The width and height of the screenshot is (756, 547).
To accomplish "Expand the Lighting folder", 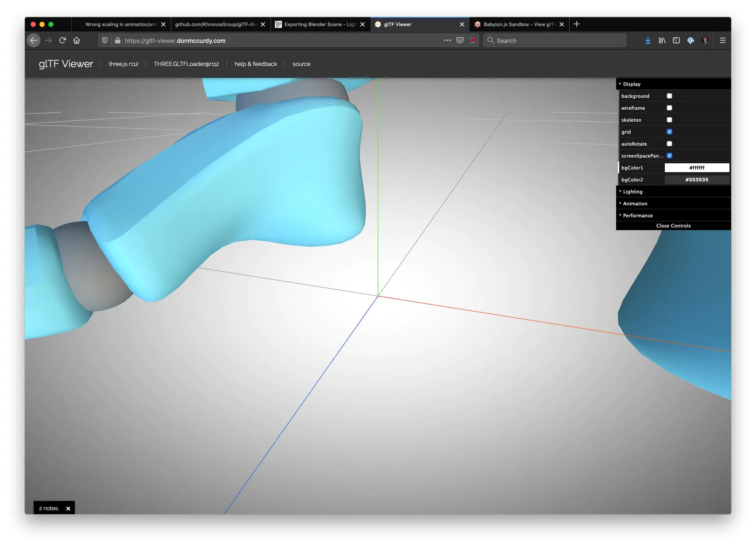I will [x=673, y=192].
